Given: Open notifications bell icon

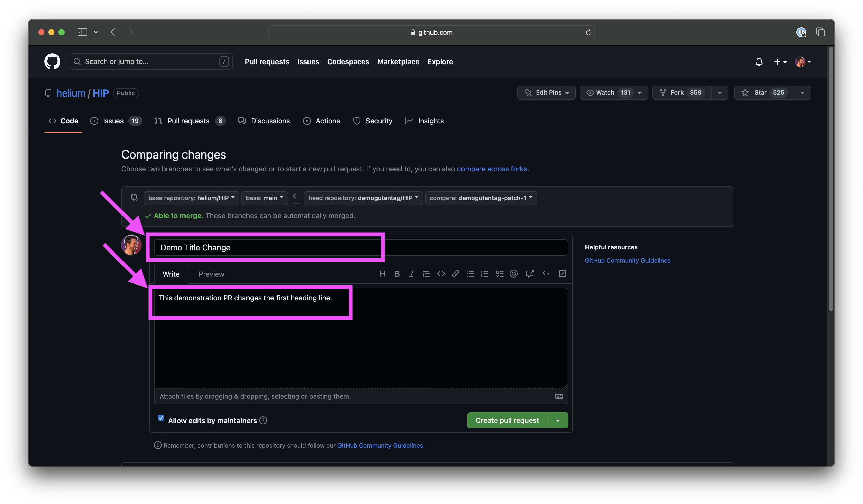Looking at the screenshot, I should click(x=759, y=62).
